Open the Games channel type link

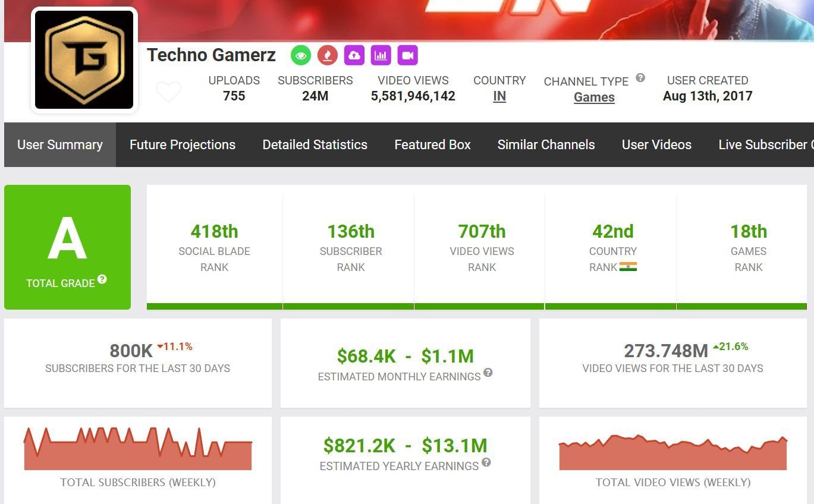[x=594, y=97]
